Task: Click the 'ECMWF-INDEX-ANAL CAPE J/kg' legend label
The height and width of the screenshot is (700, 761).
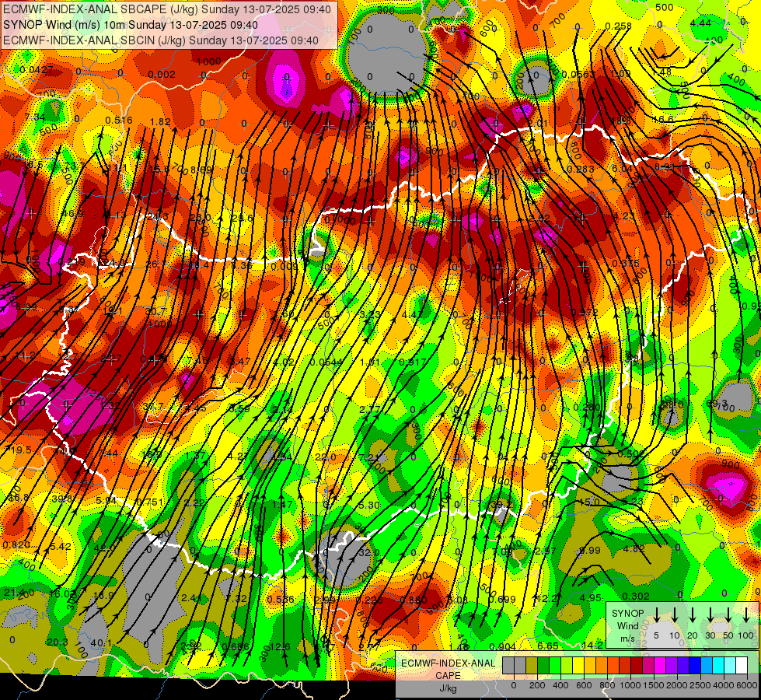Action: pyautogui.click(x=448, y=675)
